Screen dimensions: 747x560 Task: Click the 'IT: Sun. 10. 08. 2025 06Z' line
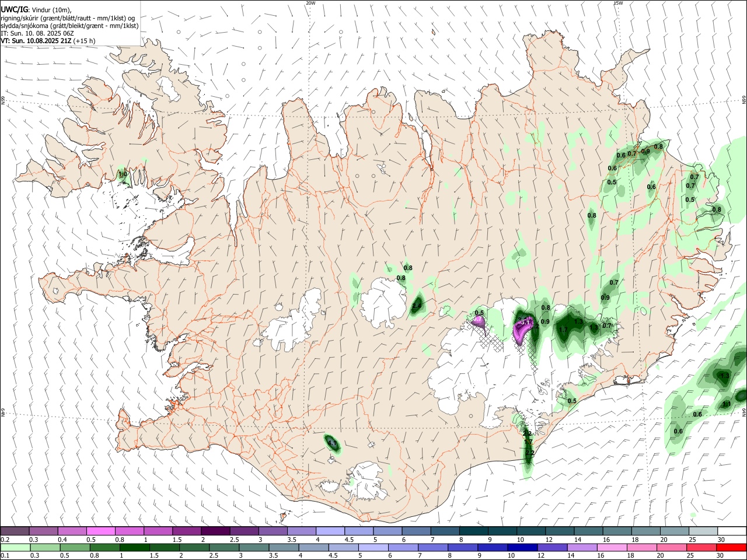point(37,33)
